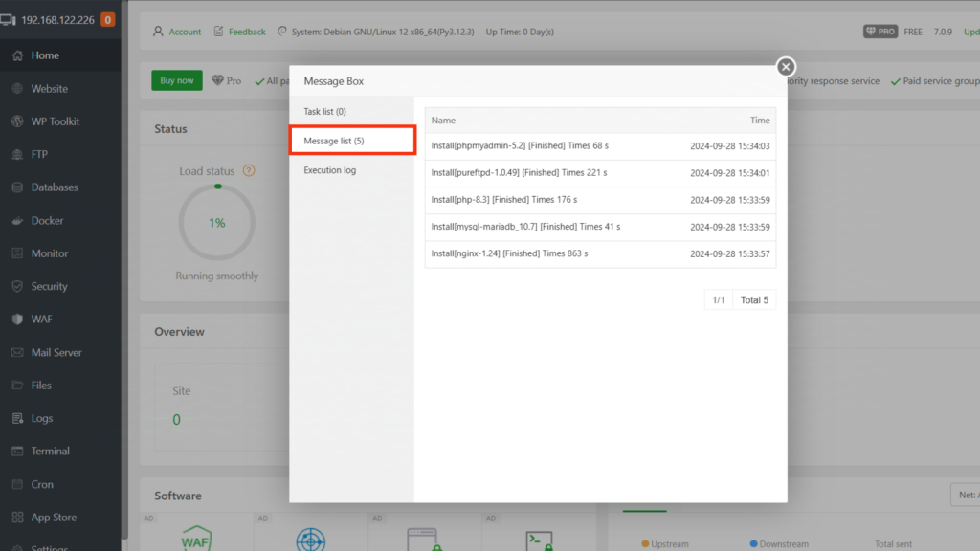The height and width of the screenshot is (551, 980).
Task: Click the Website globe icon in sidebar
Action: (17, 89)
